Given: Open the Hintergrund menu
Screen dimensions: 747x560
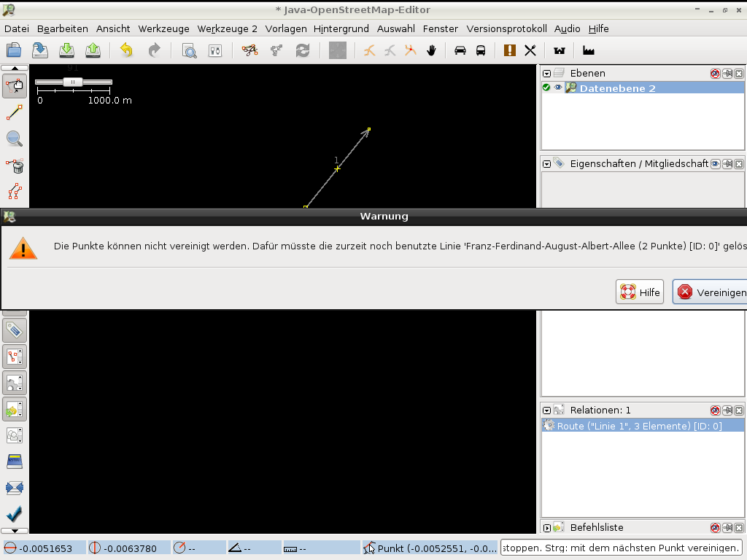Looking at the screenshot, I should [x=341, y=28].
